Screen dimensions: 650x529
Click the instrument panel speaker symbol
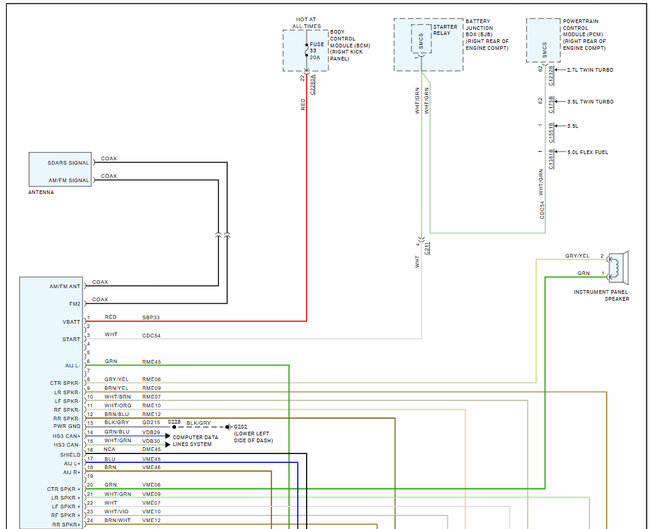pyautogui.click(x=618, y=267)
